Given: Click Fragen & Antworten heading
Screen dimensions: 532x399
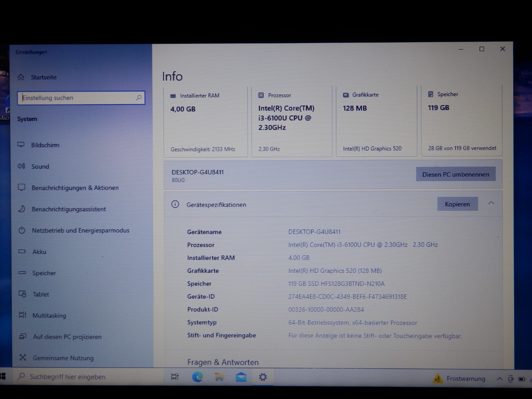Looking at the screenshot, I should point(223,362).
